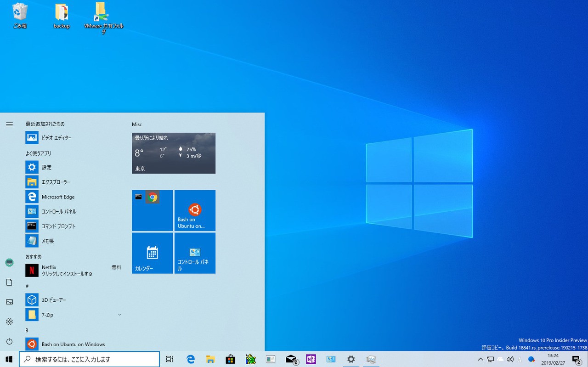The width and height of the screenshot is (588, 367).
Task: Install Netflix from the suggested apps
Action: 67,271
